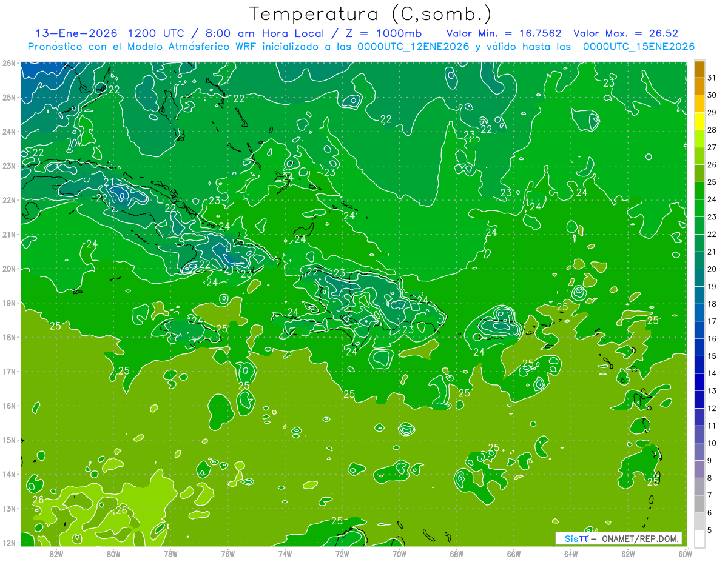The height and width of the screenshot is (562, 728).
Task: Click the "17N" latitude axis label
Action: point(8,371)
